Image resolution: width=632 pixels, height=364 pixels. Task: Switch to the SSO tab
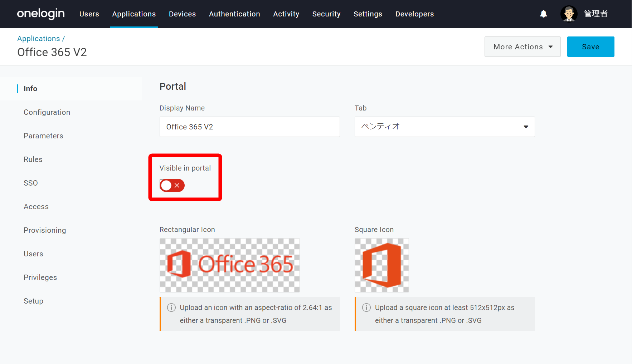pos(31,183)
